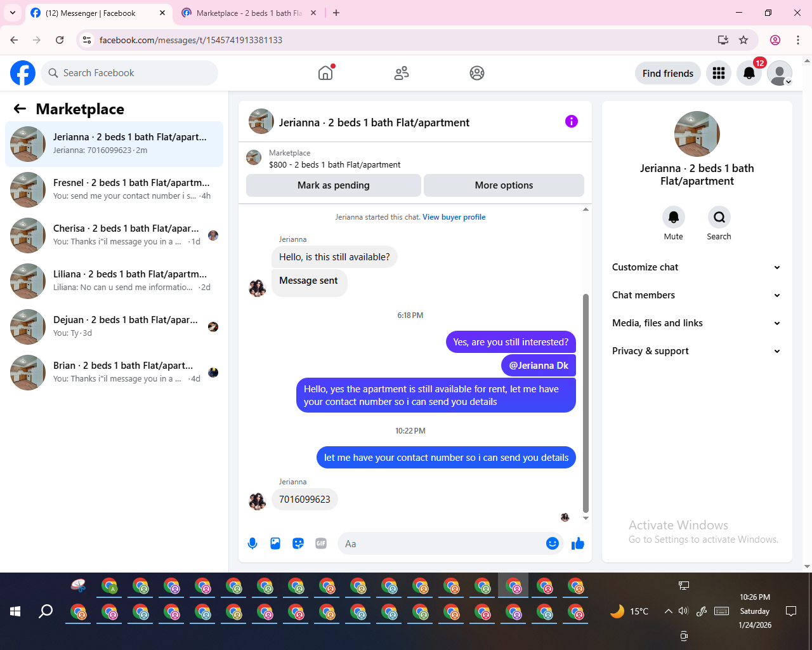Click "Yes, are you still interested?" message
Viewport: 812px width, 650px height.
click(x=511, y=342)
